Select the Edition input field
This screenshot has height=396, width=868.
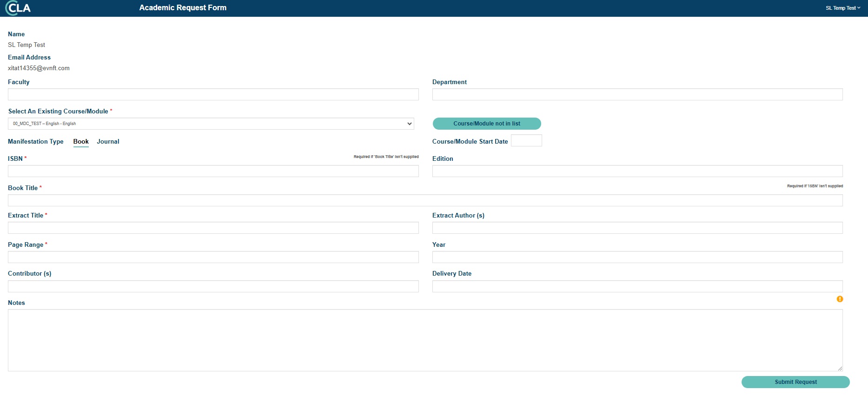point(637,171)
